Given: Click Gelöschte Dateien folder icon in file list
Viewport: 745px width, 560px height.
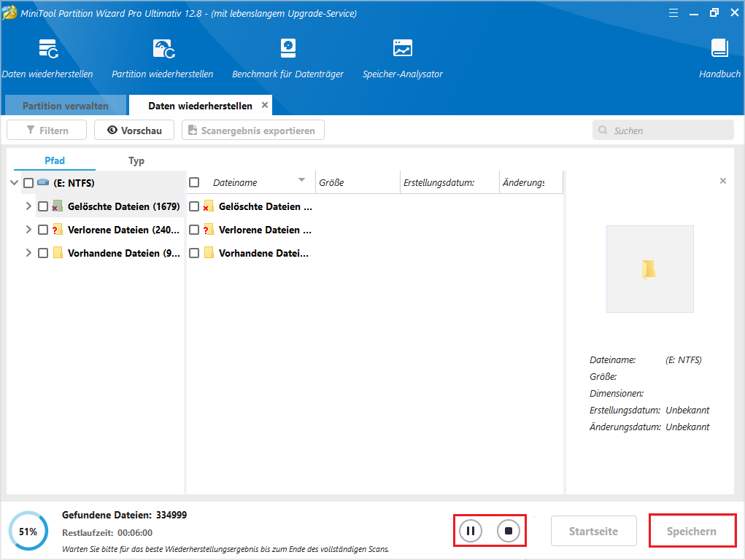Looking at the screenshot, I should click(x=208, y=206).
